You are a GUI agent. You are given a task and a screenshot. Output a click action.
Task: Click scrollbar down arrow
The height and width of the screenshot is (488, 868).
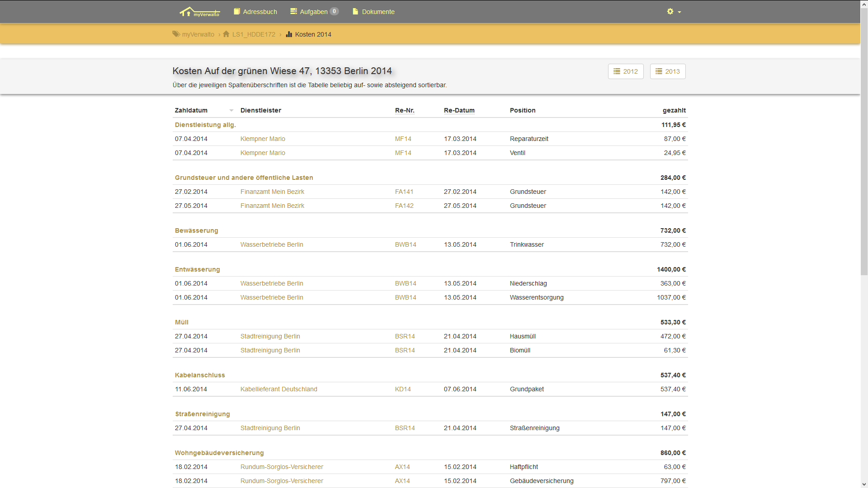864,484
